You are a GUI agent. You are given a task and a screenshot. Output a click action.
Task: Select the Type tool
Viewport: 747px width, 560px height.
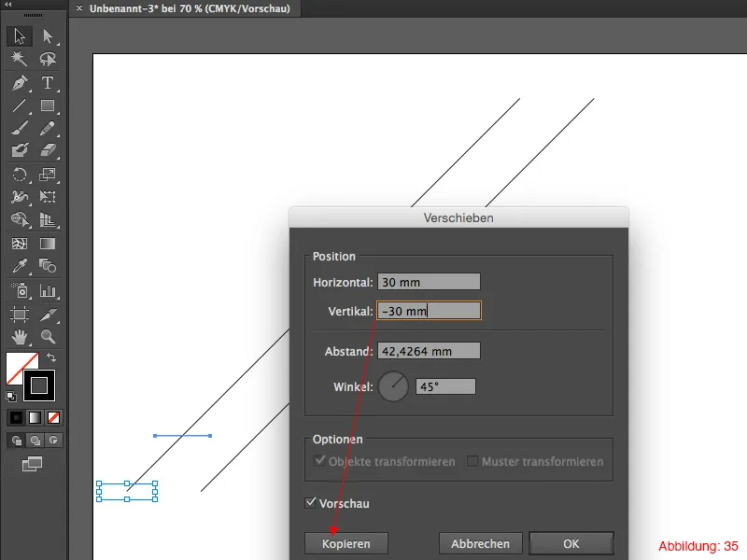[x=48, y=83]
